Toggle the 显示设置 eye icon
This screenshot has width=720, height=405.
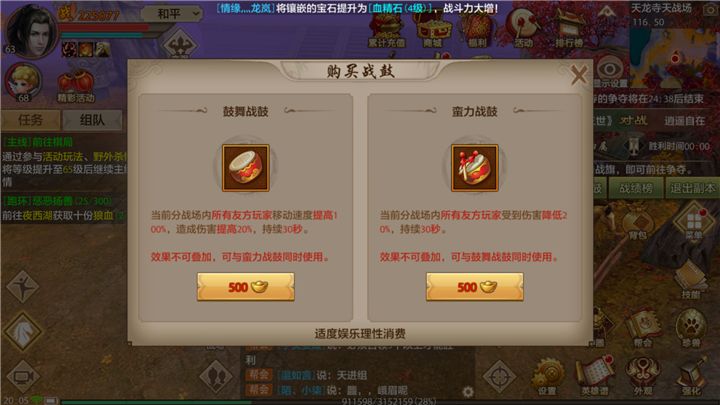click(x=610, y=73)
